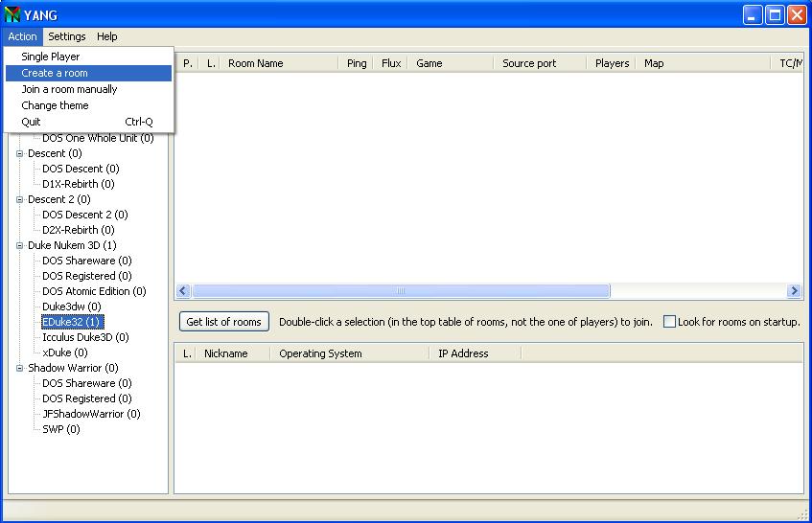This screenshot has width=812, height=523.
Task: Click the Nickname column header
Action: pyautogui.click(x=233, y=353)
